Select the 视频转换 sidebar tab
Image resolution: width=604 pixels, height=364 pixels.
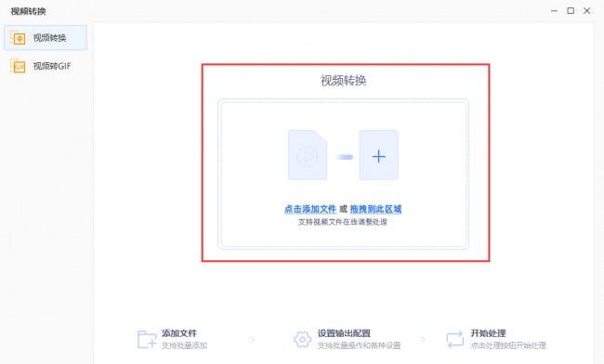(x=46, y=38)
